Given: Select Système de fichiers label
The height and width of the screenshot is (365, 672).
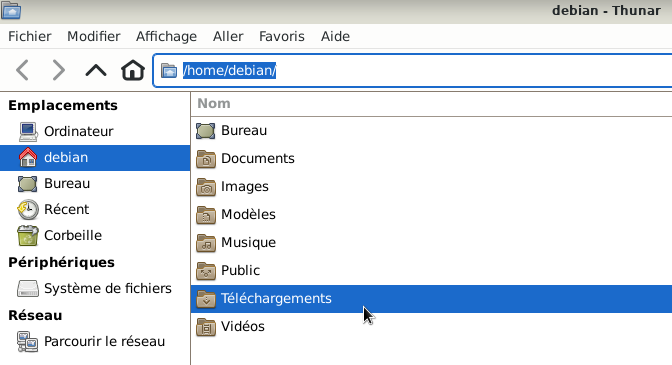Looking at the screenshot, I should point(108,289).
